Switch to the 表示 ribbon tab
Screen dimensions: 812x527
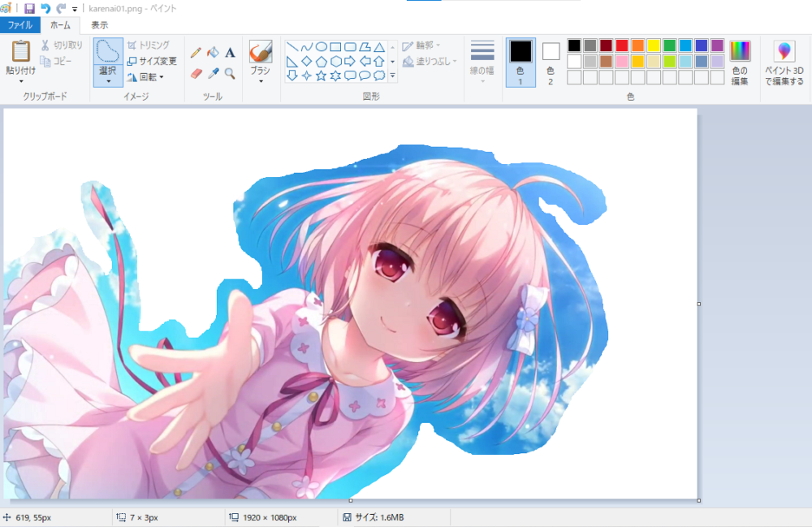pyautogui.click(x=99, y=25)
